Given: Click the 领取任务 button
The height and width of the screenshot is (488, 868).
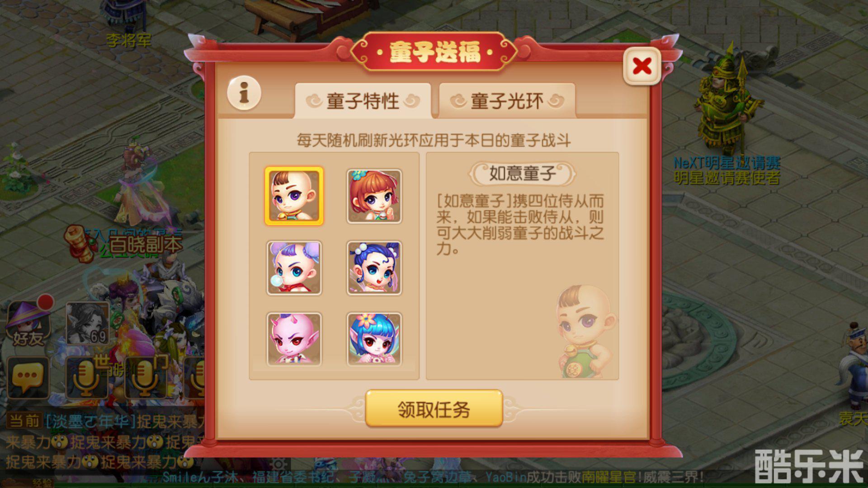Looking at the screenshot, I should [434, 409].
